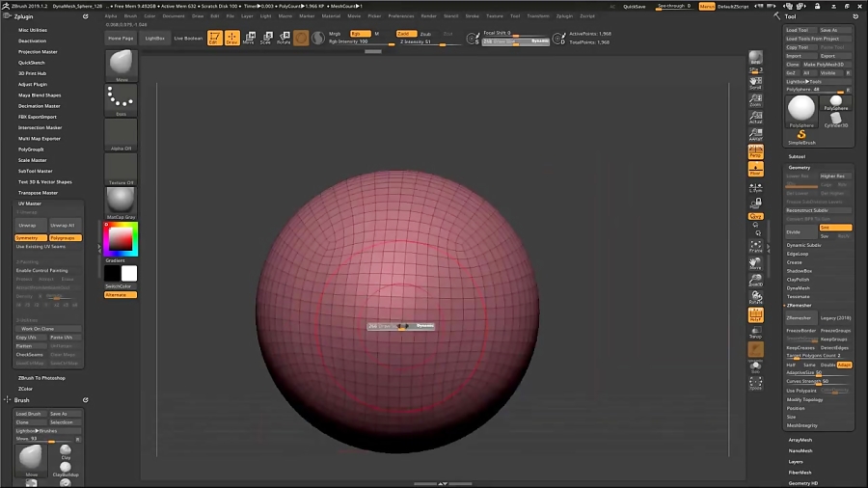Toggle the Smt option next to Divide
This screenshot has width=868, height=488.
point(835,228)
